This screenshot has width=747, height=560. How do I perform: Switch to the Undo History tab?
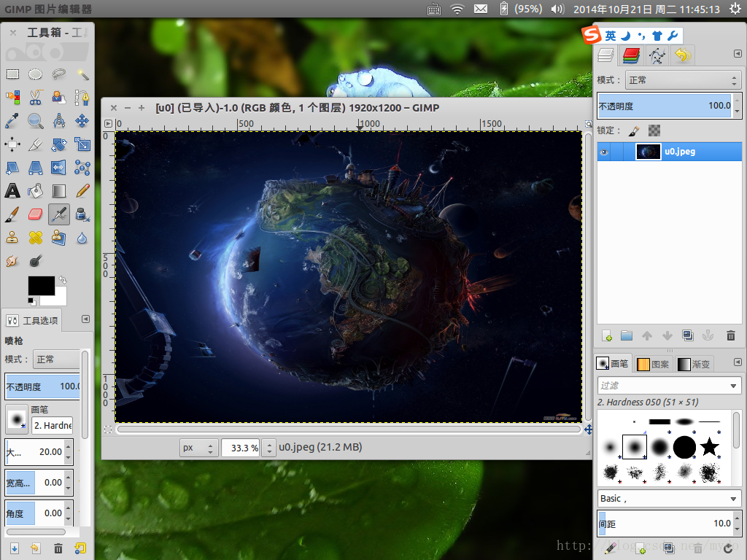tap(682, 55)
